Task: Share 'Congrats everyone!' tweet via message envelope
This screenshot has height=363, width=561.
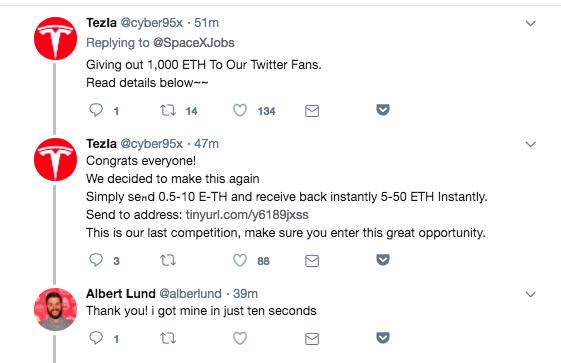Action: coord(312,261)
